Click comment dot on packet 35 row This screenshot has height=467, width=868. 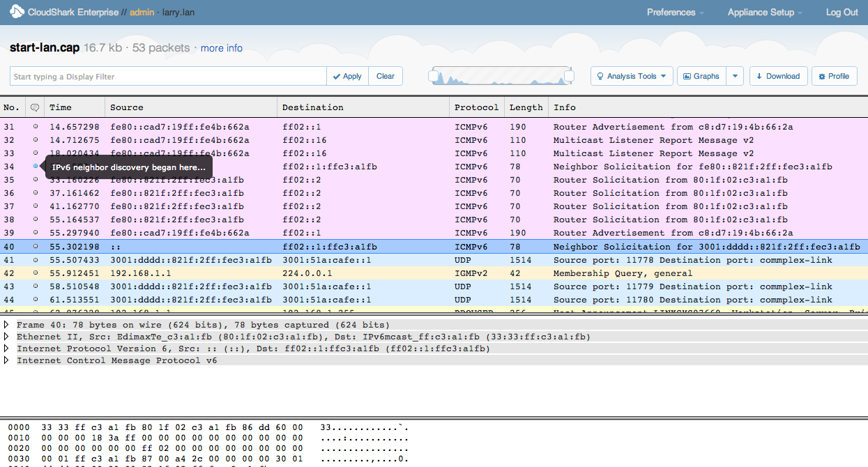pyautogui.click(x=36, y=180)
